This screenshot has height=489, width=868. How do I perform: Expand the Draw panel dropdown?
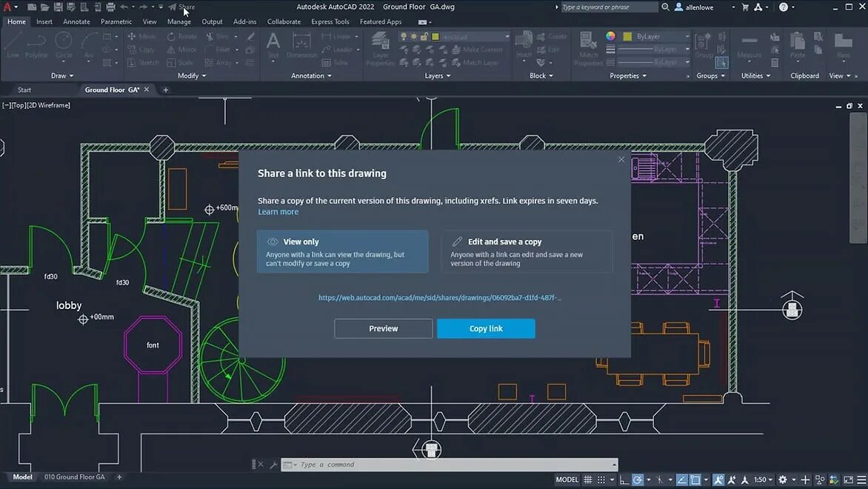tap(62, 75)
